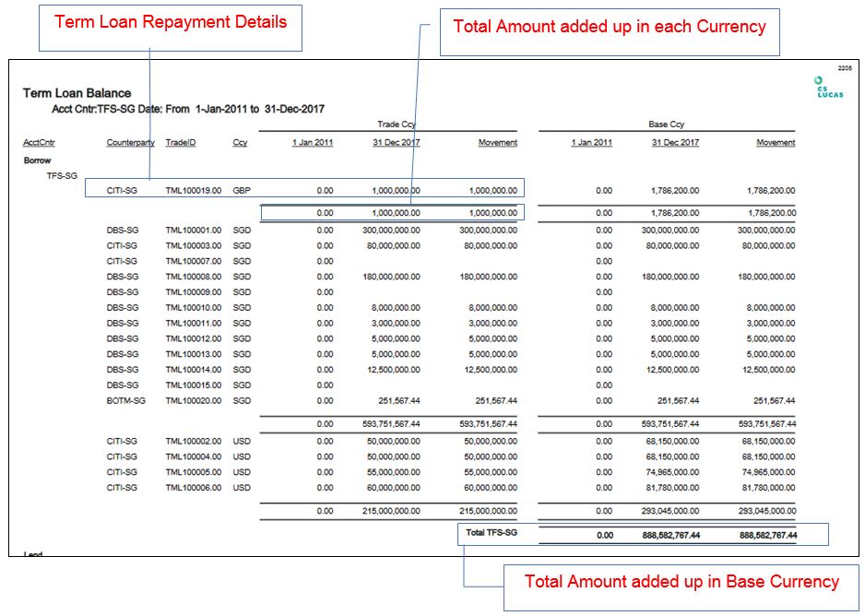Image resolution: width=865 pixels, height=616 pixels.
Task: Select trade ID TML100002.00
Action: click(193, 441)
